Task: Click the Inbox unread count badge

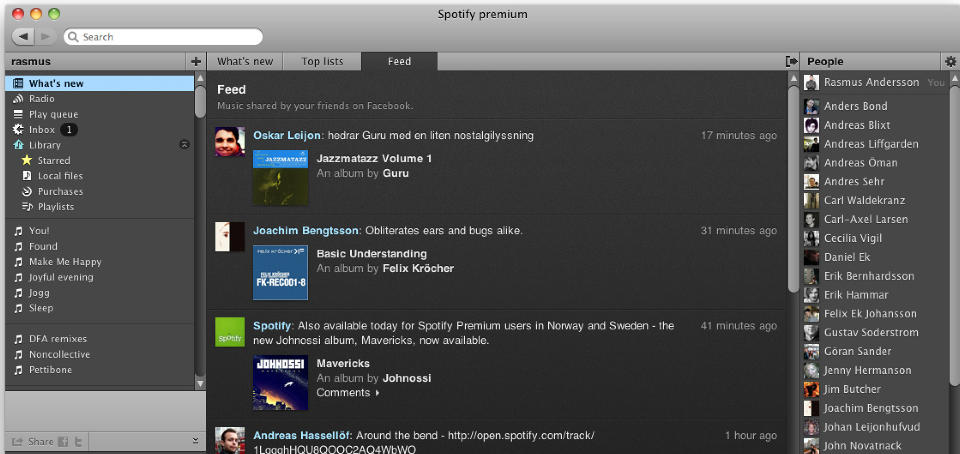Action: (x=69, y=130)
